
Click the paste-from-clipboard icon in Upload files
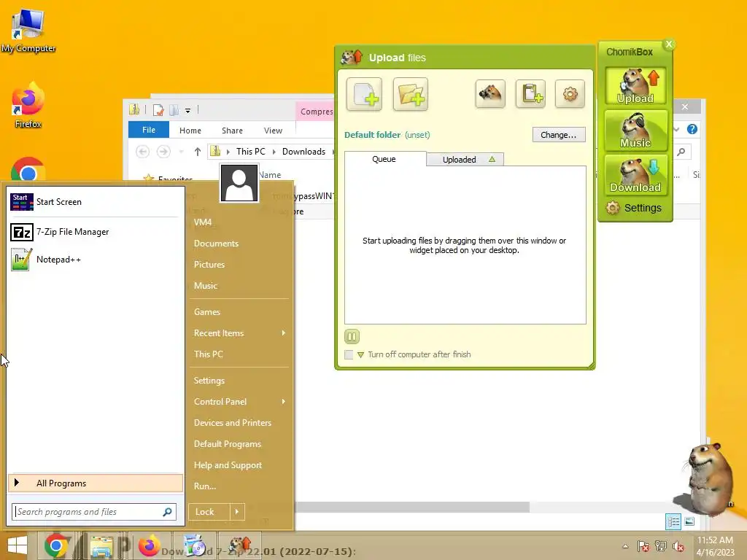(531, 94)
